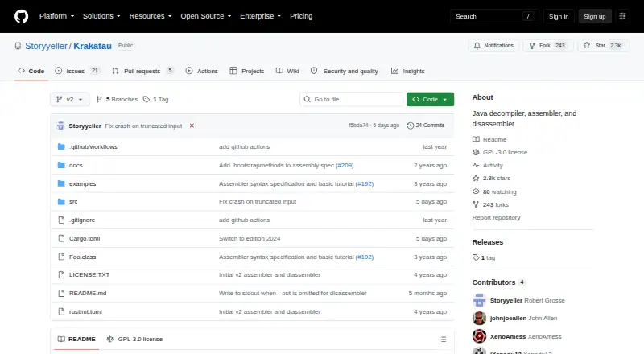This screenshot has height=354, width=644.
Task: Open GPL-3.0 license link in About
Action: pos(500,152)
